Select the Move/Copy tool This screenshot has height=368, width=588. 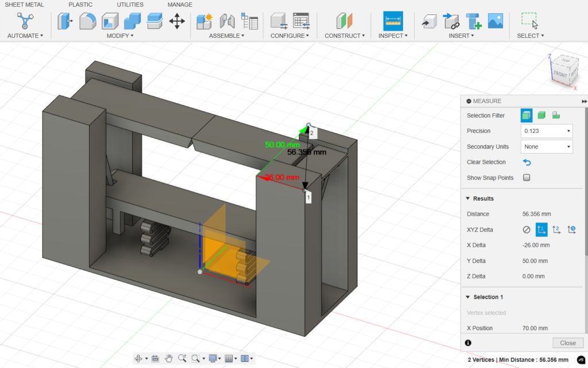click(177, 21)
